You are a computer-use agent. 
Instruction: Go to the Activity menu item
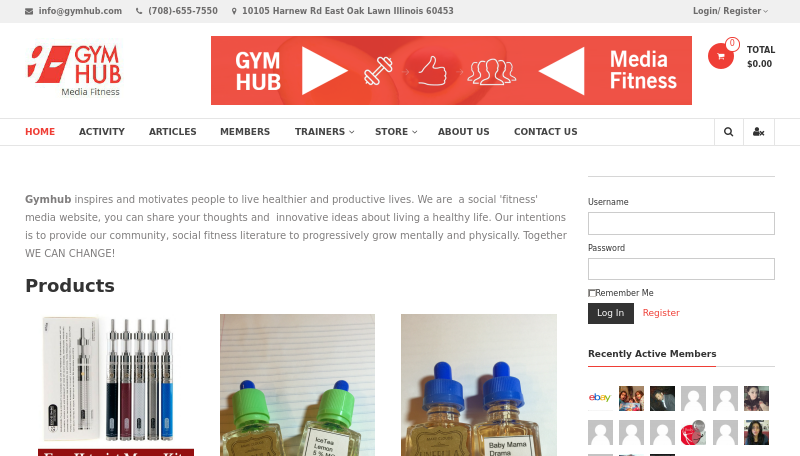click(102, 132)
